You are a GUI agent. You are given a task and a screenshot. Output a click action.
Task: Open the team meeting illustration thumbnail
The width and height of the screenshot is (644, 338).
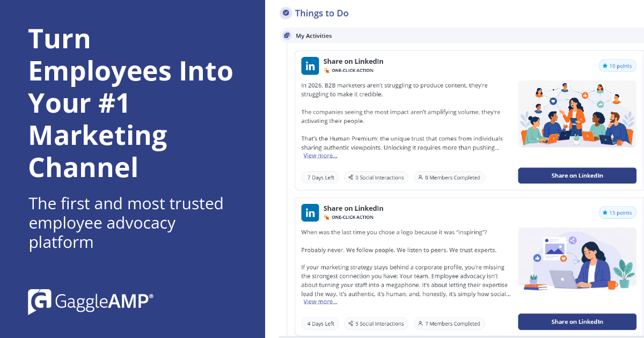[x=577, y=114]
